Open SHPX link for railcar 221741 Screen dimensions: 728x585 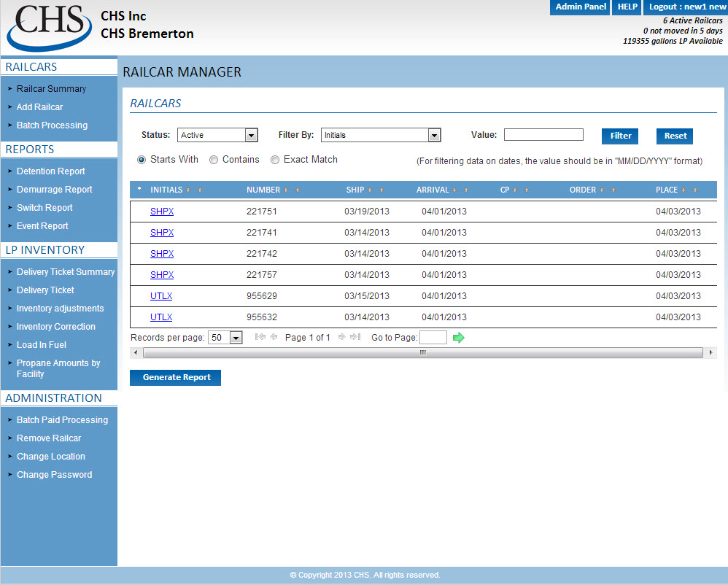point(162,233)
